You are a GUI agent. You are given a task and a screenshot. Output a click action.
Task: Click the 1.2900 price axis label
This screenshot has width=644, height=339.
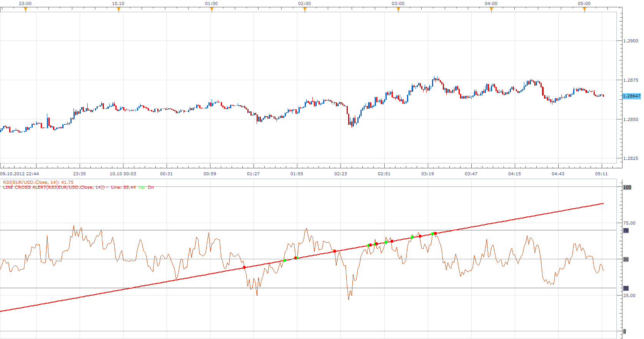click(631, 41)
